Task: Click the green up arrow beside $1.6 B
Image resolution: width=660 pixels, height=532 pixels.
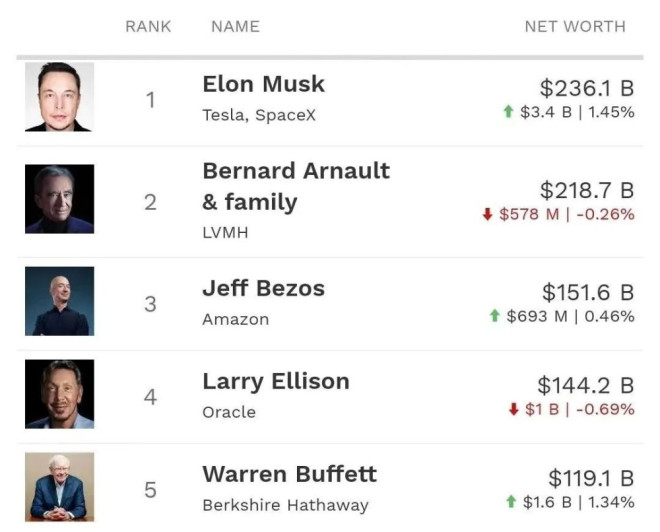Action: coord(511,502)
